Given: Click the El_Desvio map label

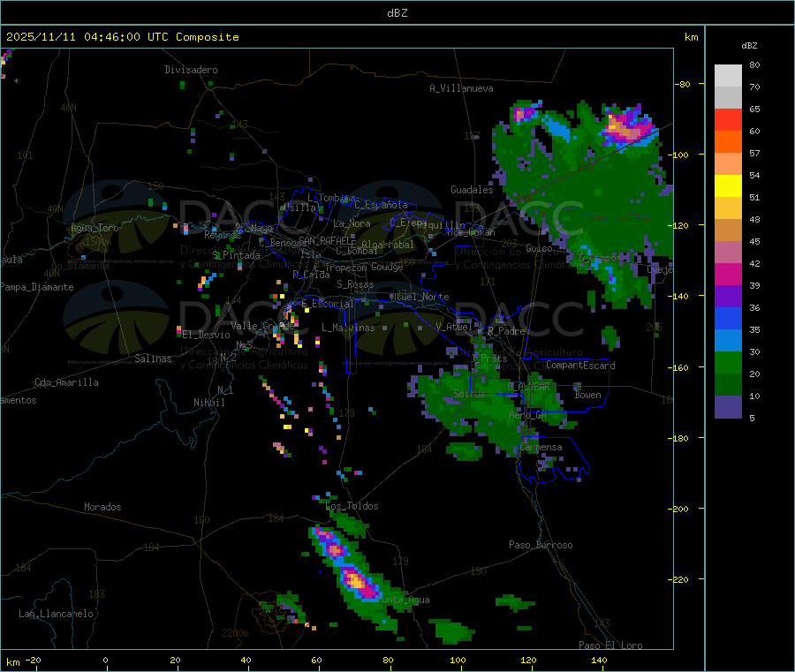Looking at the screenshot, I should coord(207,335).
